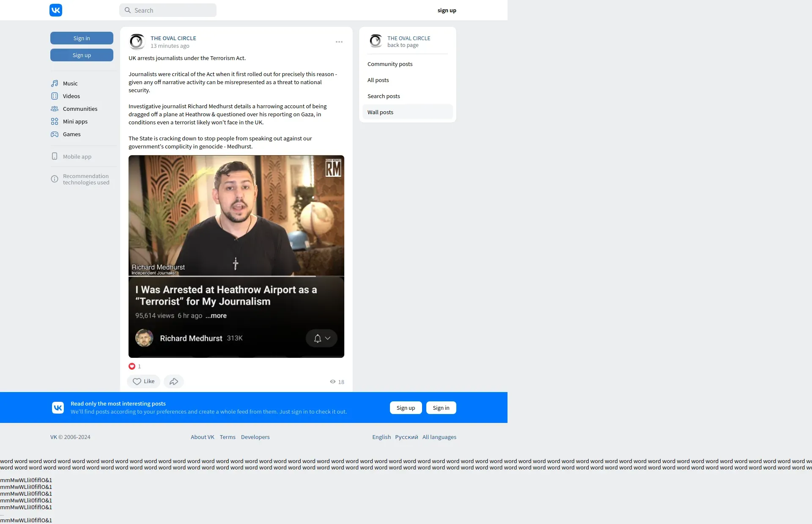
Task: Open Videos from the sidebar
Action: point(71,96)
